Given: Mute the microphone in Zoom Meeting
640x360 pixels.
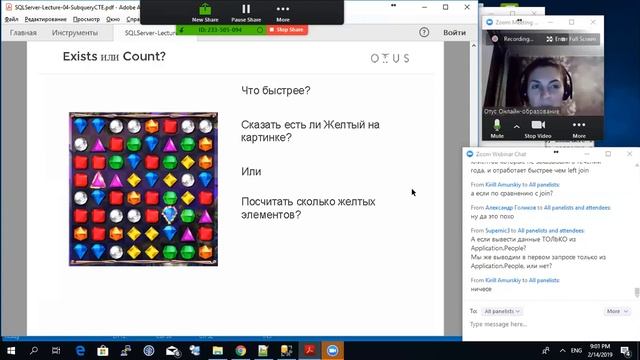Looking at the screenshot, I should coord(497,129).
